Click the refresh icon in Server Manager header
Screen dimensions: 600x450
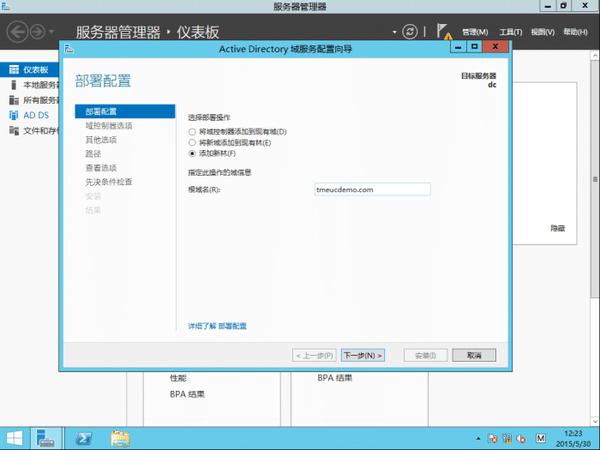tap(409, 32)
